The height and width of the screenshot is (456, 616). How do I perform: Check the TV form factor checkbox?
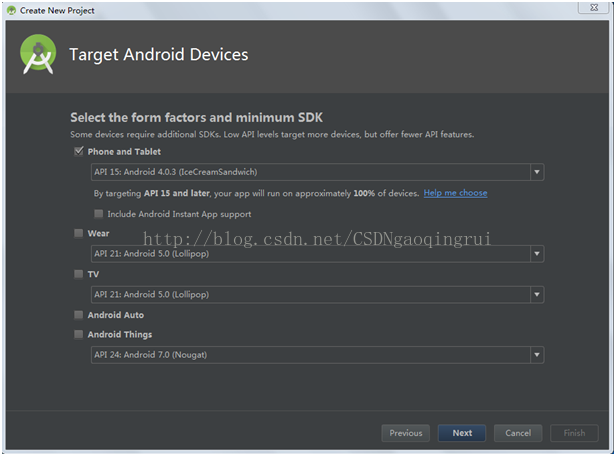[79, 274]
